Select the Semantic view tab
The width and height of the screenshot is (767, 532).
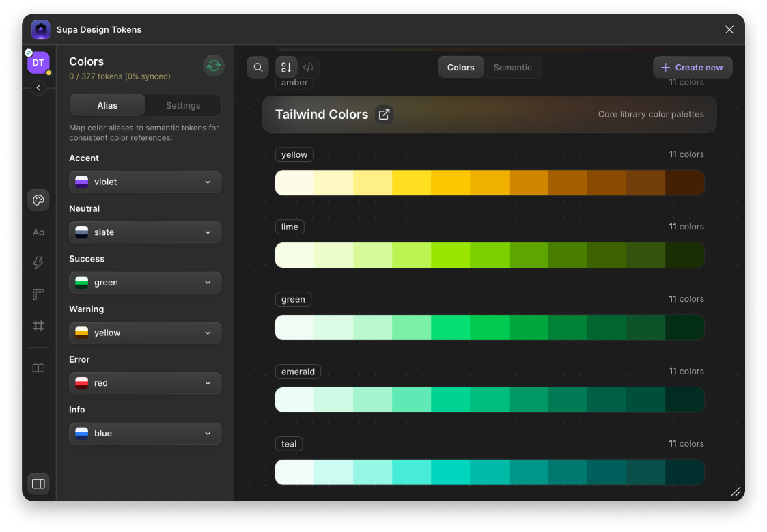(512, 68)
